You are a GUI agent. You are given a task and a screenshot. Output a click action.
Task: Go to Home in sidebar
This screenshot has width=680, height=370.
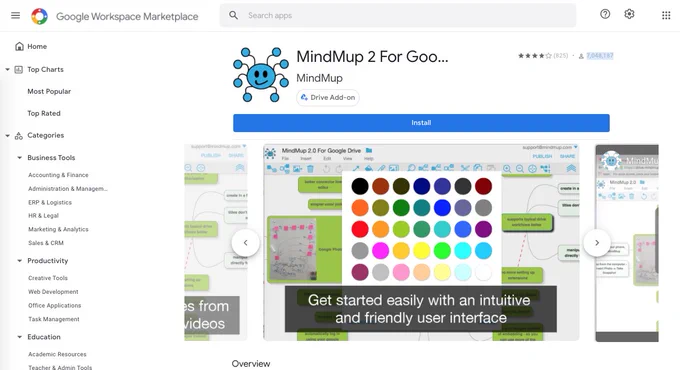37,46
